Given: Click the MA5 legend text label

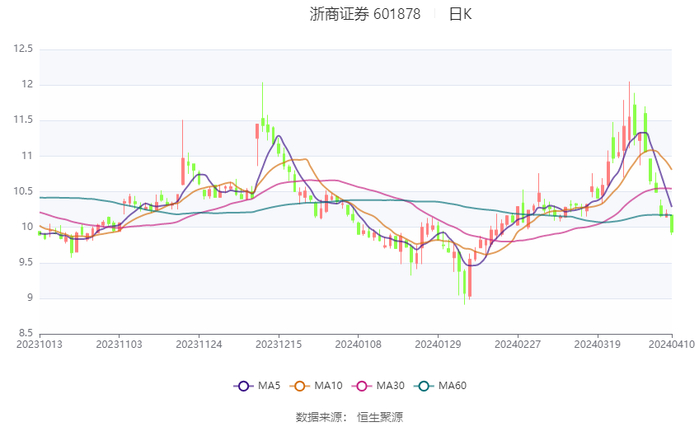Looking at the screenshot, I should pyautogui.click(x=269, y=386).
